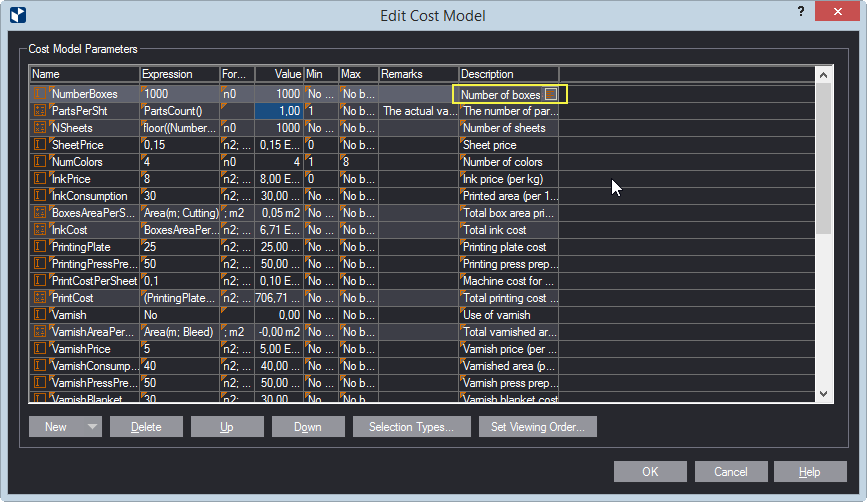Click the calculated icon beside InkCost

(x=40, y=230)
